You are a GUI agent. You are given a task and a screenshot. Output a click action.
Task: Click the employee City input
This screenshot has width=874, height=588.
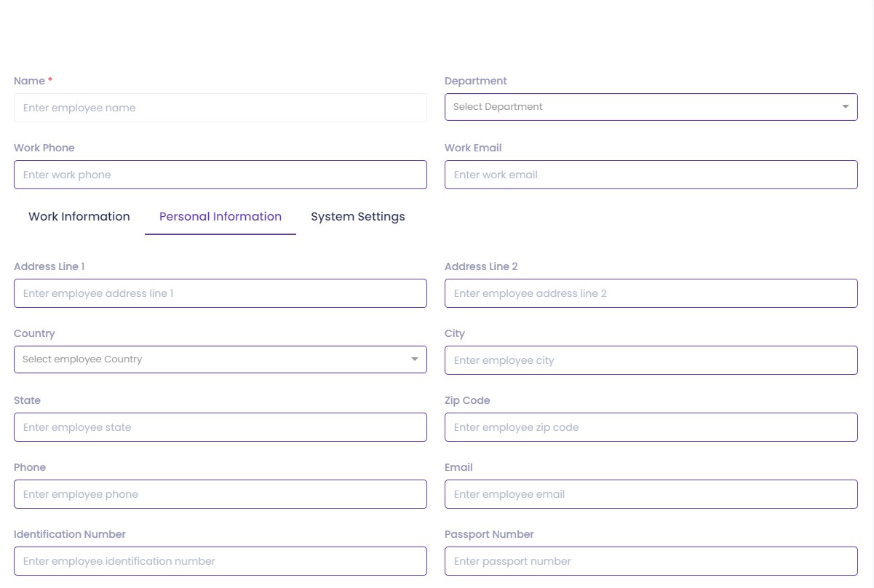(651, 360)
